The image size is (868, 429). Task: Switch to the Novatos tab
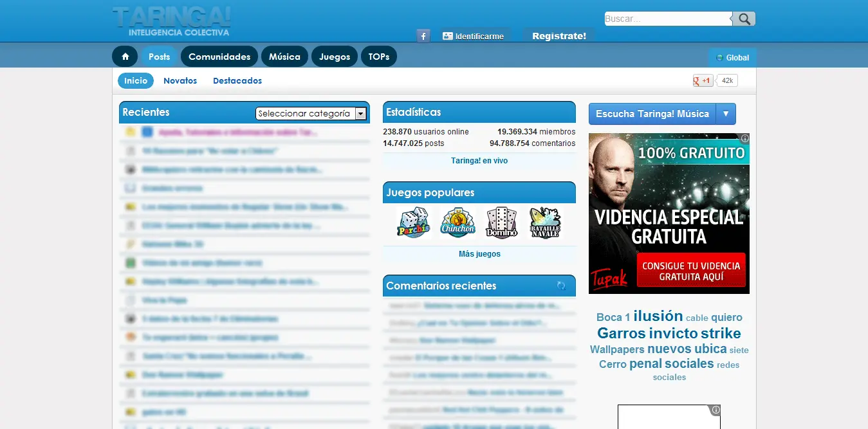[x=180, y=80]
